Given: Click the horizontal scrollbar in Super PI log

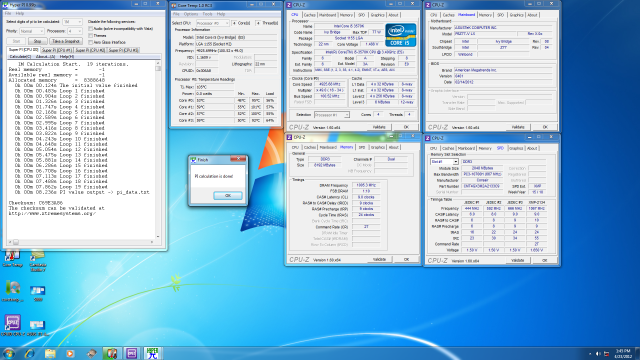Looking at the screenshot, I should tap(81, 242).
